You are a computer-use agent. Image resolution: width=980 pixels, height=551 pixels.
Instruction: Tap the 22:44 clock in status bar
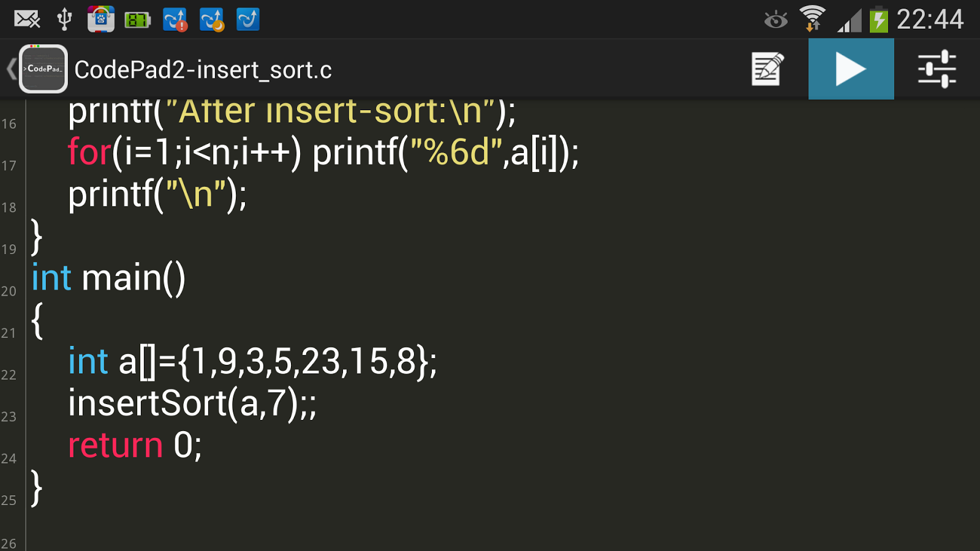pyautogui.click(x=930, y=20)
